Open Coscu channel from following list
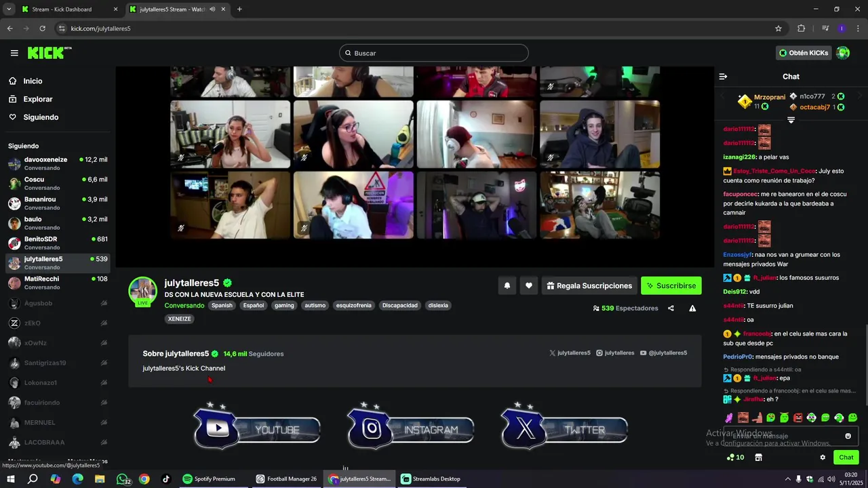Image resolution: width=868 pixels, height=488 pixels. pyautogui.click(x=58, y=183)
